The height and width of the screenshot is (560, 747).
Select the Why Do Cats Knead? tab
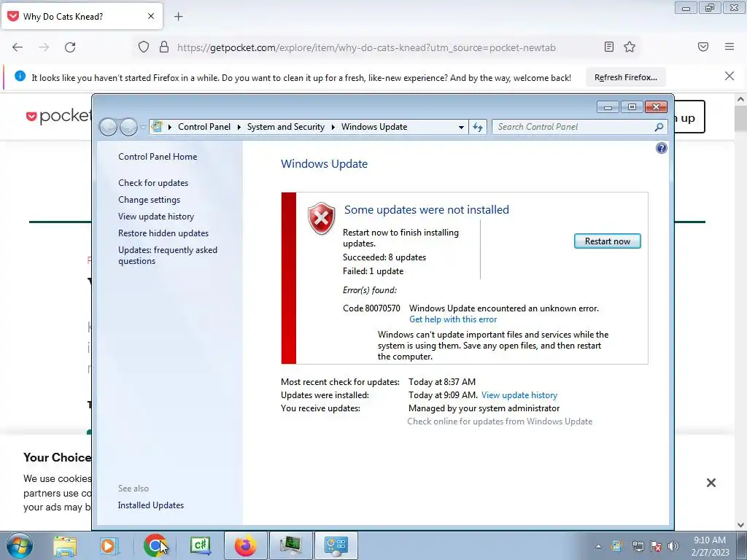pos(82,16)
